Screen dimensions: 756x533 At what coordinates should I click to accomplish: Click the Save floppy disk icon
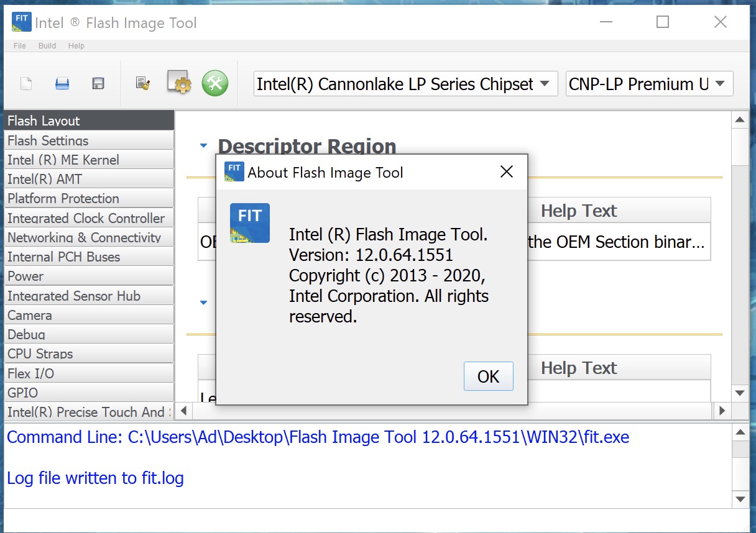98,84
